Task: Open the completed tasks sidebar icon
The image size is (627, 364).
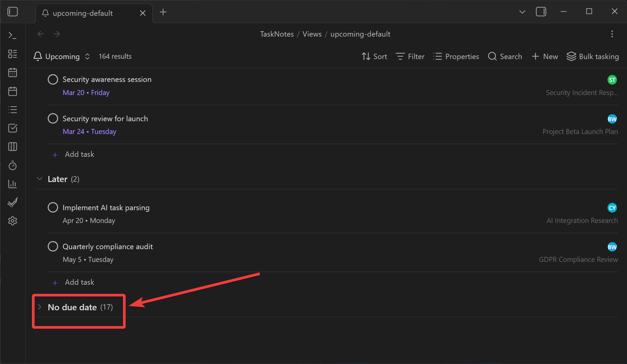Action: click(x=12, y=202)
